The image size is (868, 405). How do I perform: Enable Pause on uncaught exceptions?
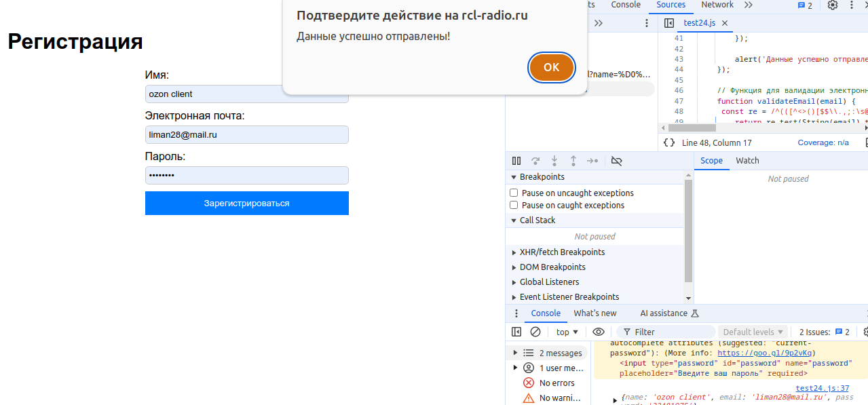pyautogui.click(x=514, y=193)
